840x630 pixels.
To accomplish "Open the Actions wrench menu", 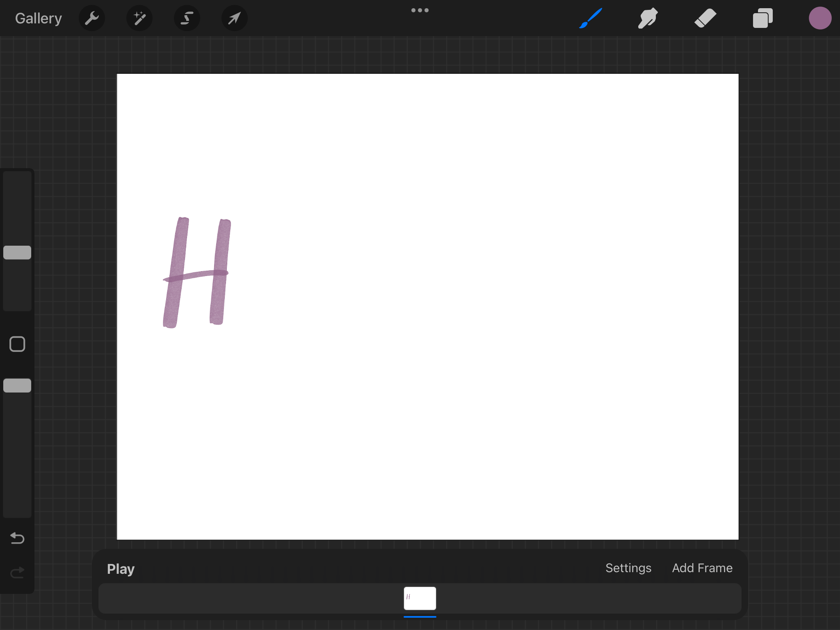I will (x=92, y=18).
